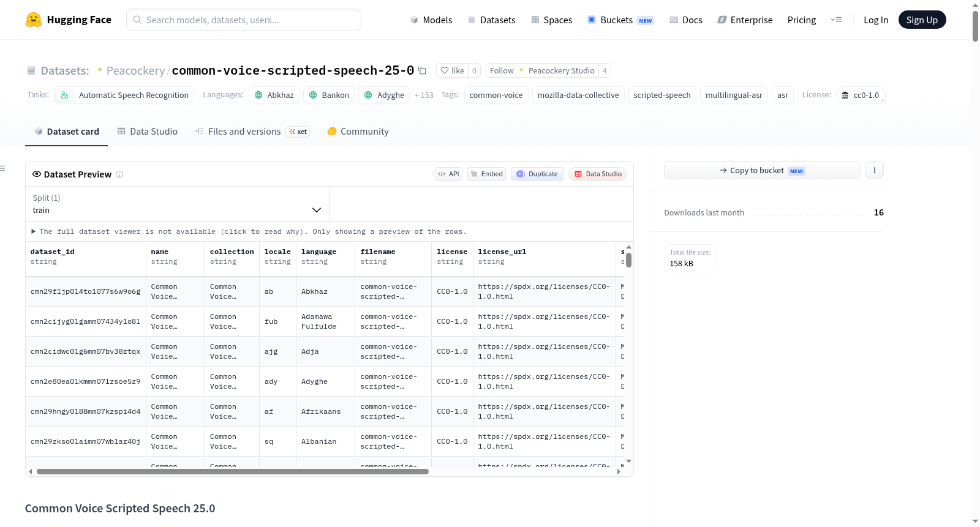The height and width of the screenshot is (527, 980).
Task: Click the scripted-speech tag
Action: [662, 95]
